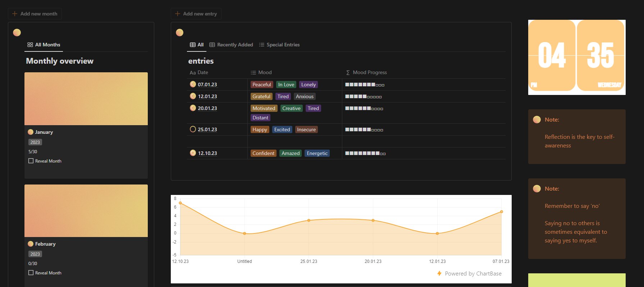644x287 pixels.
Task: Click the orange icon atop the entries panel
Action: coord(179,33)
